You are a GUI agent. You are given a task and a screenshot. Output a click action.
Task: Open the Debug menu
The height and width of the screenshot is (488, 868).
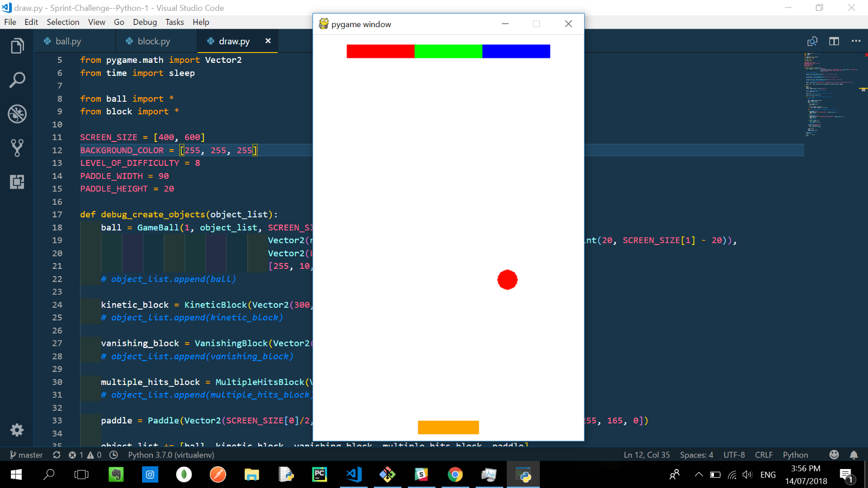pyautogui.click(x=145, y=22)
